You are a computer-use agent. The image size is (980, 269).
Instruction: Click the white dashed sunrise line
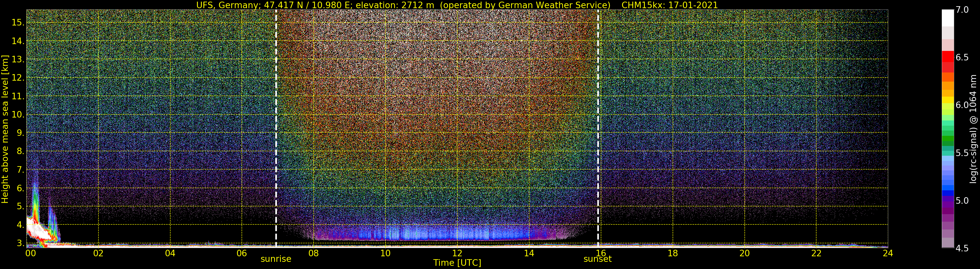(x=276, y=128)
